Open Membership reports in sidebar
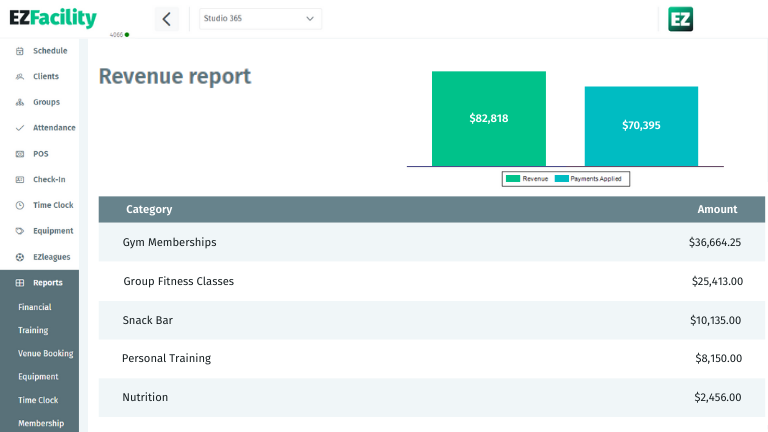 [41, 423]
